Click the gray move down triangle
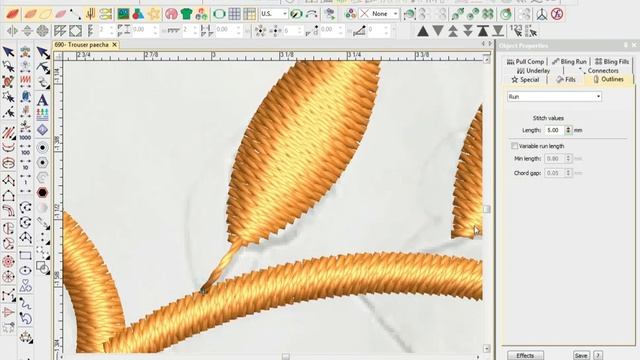Image resolution: width=640 pixels, height=360 pixels. (x=438, y=31)
